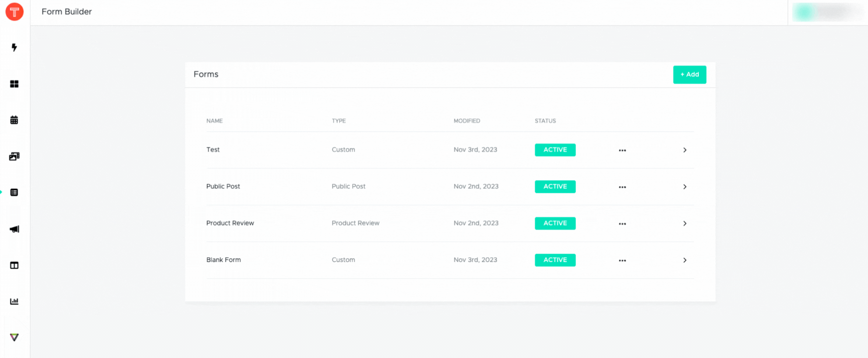Image resolution: width=868 pixels, height=358 pixels.
Task: Toggle ACTIVE status of Public Post form
Action: pyautogui.click(x=555, y=186)
